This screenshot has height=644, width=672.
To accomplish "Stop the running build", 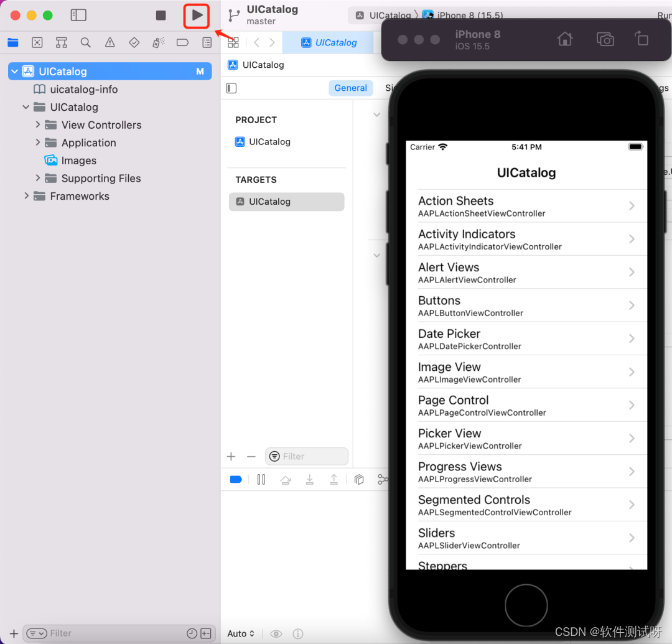I will click(x=161, y=16).
